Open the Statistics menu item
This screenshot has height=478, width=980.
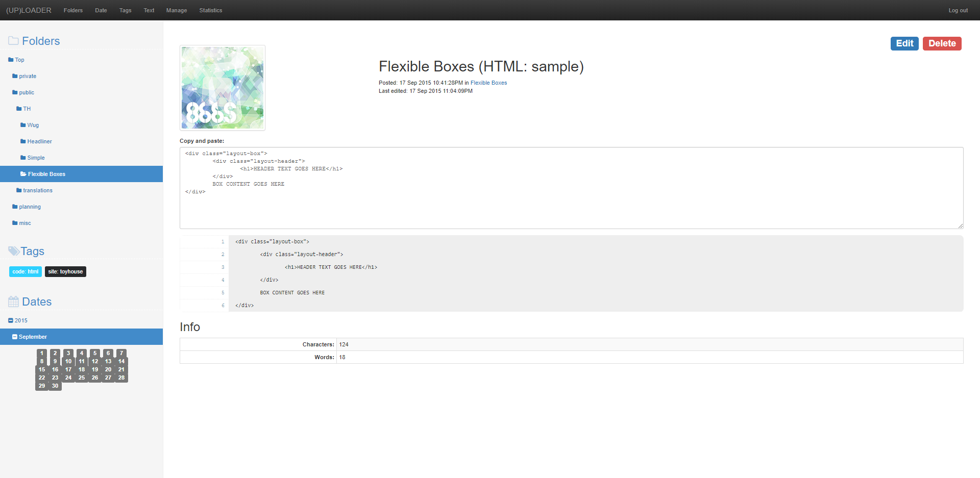point(210,10)
